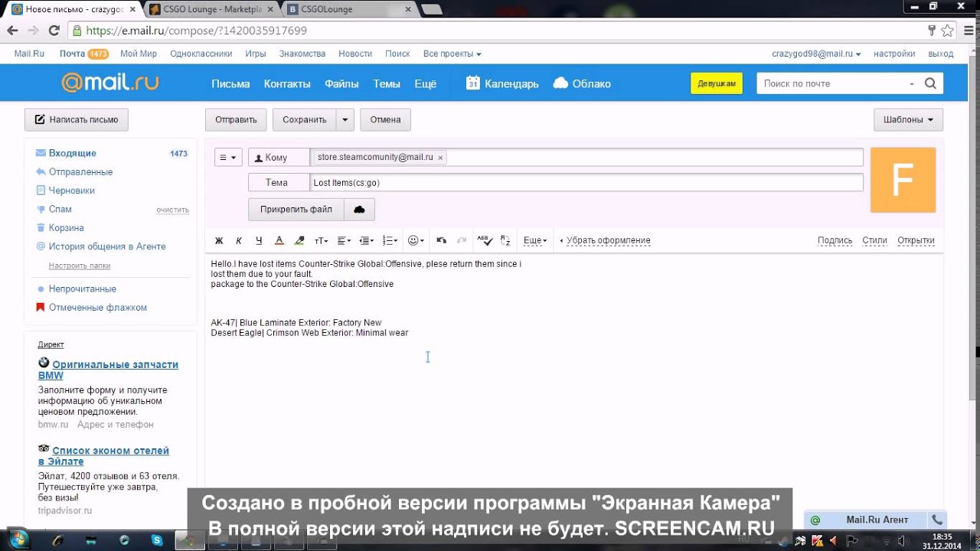The height and width of the screenshot is (551, 980).
Task: Open Календарь from the header
Action: tap(502, 83)
